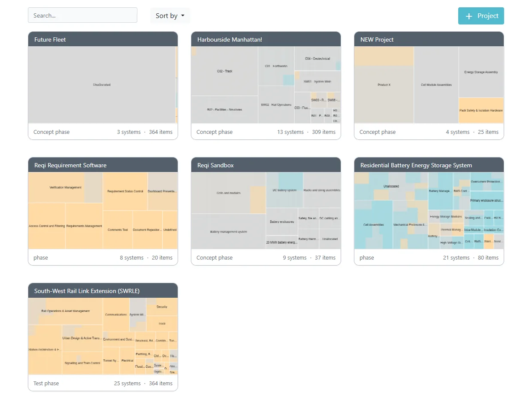Click the plus Project button
Viewport: 532px width, 399px height.
point(481,16)
